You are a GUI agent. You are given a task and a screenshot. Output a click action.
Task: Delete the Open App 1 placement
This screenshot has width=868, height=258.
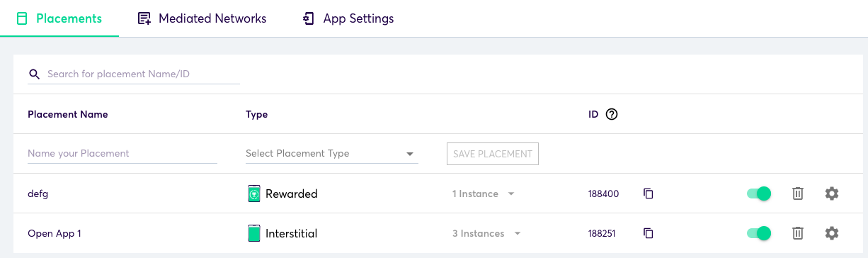coord(797,233)
